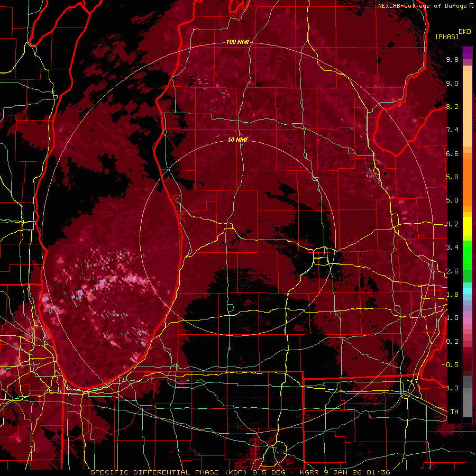Click the purple segment atop the color bar
Viewport: 476px width, 476px height.
467,53
